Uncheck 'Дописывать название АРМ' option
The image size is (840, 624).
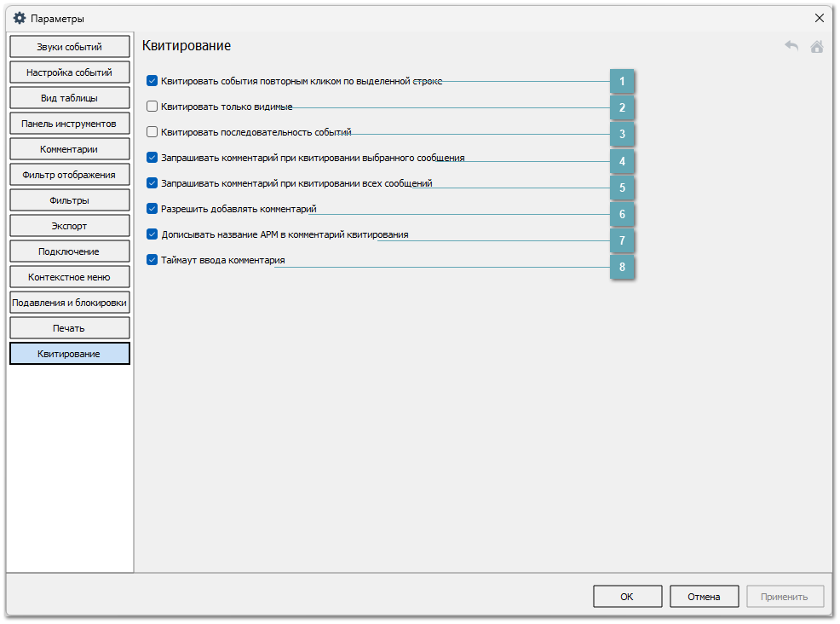152,234
